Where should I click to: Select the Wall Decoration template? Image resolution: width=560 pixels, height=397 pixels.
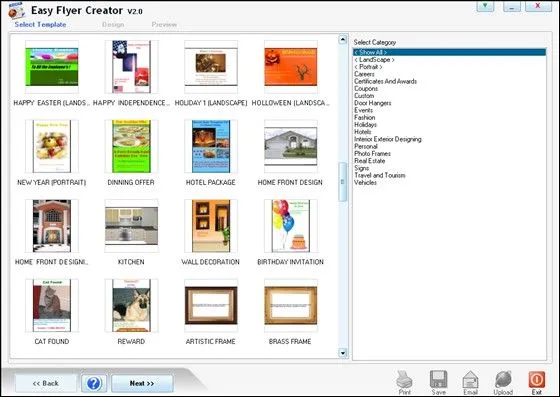211,226
